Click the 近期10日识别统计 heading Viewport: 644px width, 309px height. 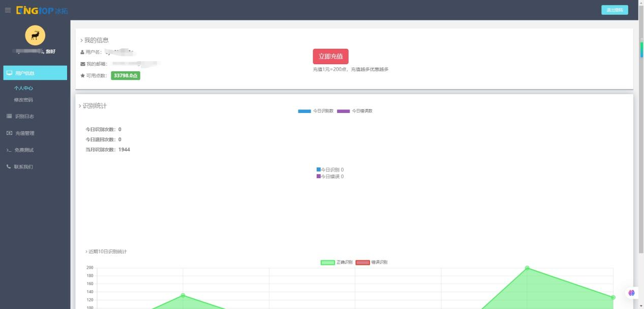pos(106,251)
